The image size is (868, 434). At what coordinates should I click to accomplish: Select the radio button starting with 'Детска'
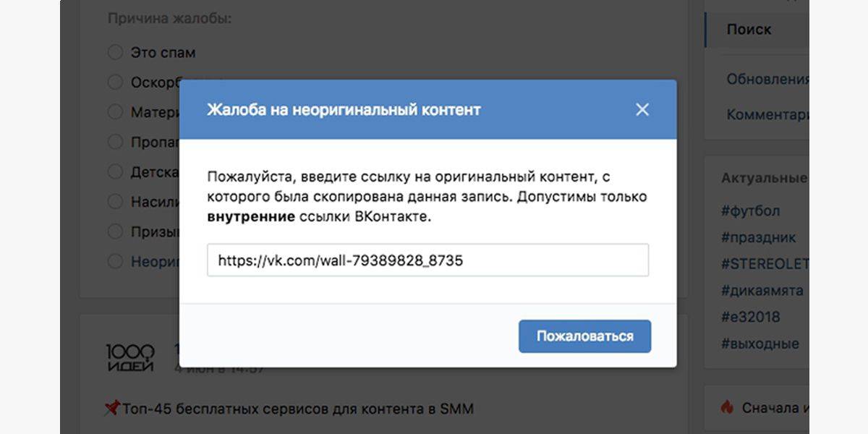(x=115, y=172)
